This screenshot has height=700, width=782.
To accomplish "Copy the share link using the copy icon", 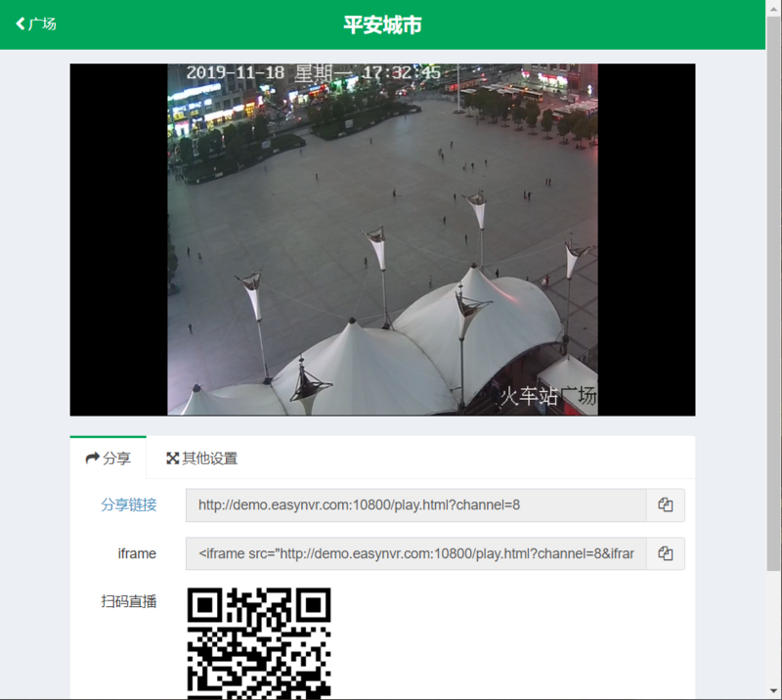I will point(666,505).
